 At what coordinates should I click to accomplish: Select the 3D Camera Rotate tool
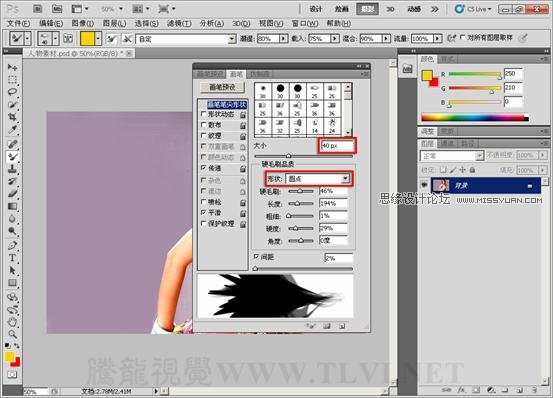12,310
